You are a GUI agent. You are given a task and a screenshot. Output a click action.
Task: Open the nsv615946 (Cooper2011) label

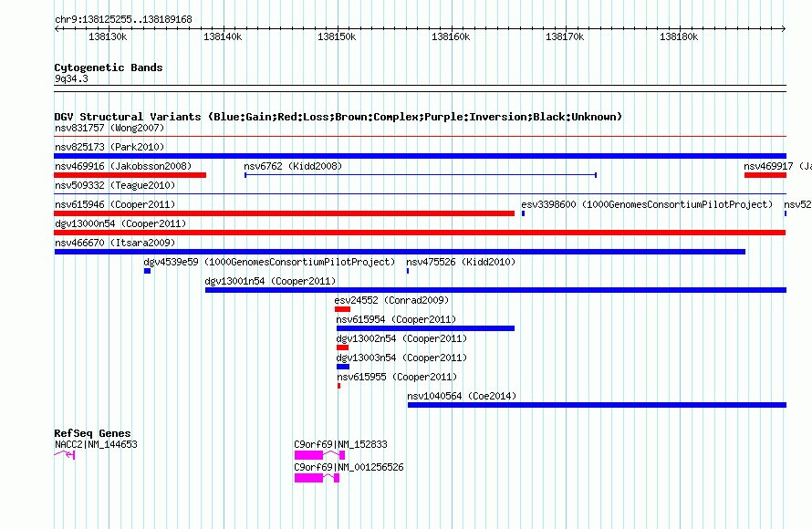coord(115,204)
